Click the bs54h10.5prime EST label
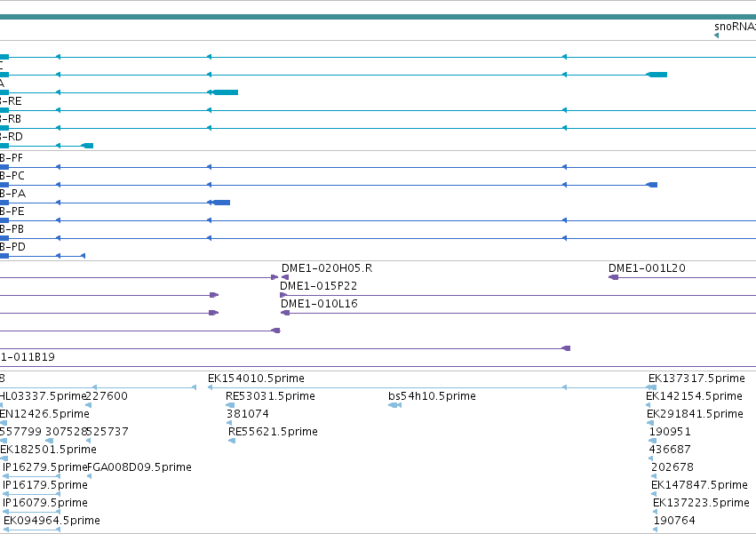The image size is (756, 534). 432,396
